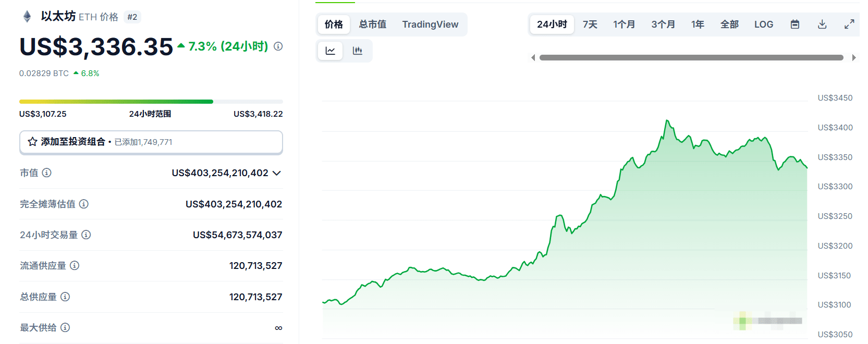868x344 pixels.
Task: Open the info icon next to 流通供应量
Action: point(75,265)
